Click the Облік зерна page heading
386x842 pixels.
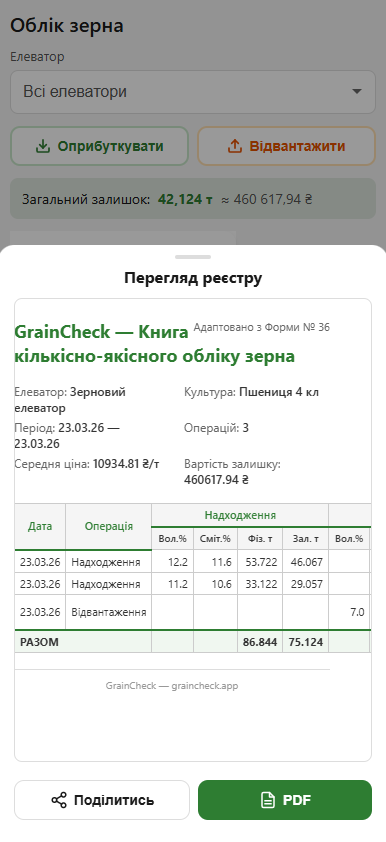(x=67, y=26)
